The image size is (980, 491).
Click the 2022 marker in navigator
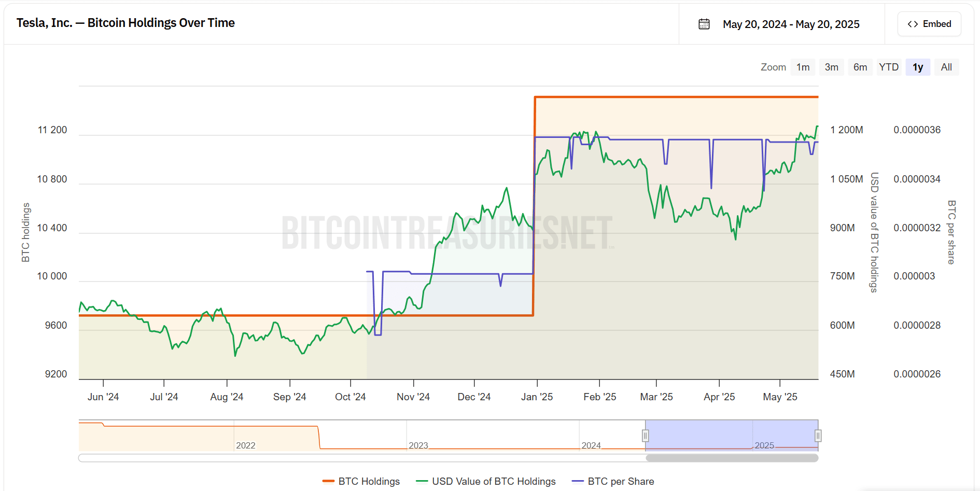(x=246, y=445)
